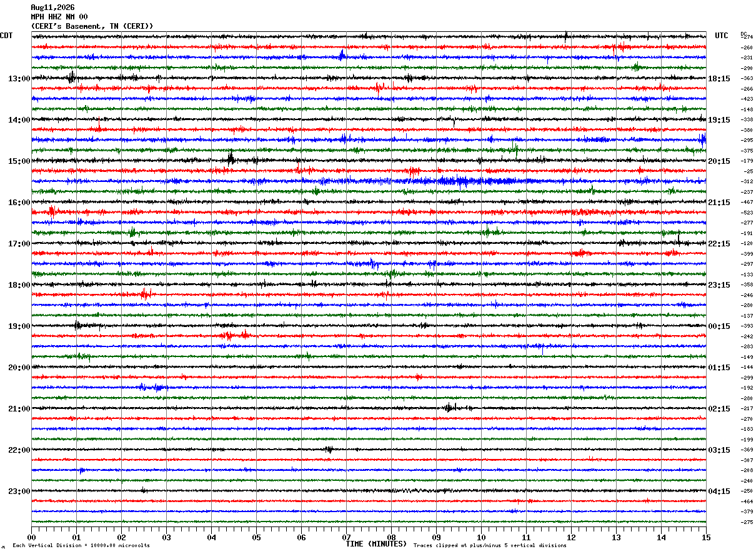Click the UTC timezone label
This screenshot has height=554, width=756.
pos(722,36)
